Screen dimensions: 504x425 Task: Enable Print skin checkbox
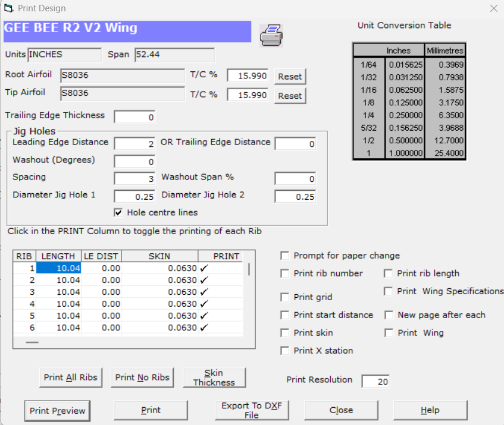[x=284, y=333]
